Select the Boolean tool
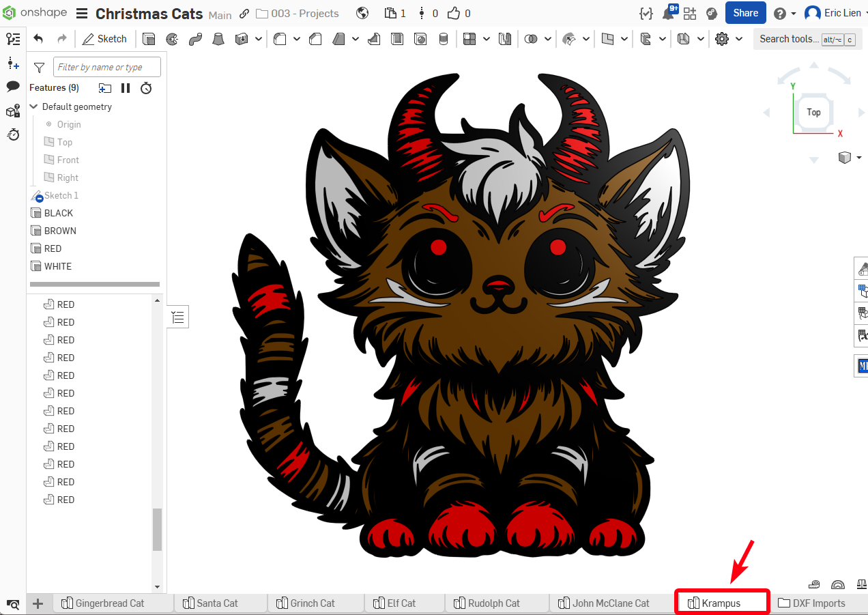Viewport: 868px width, 615px height. pos(531,39)
